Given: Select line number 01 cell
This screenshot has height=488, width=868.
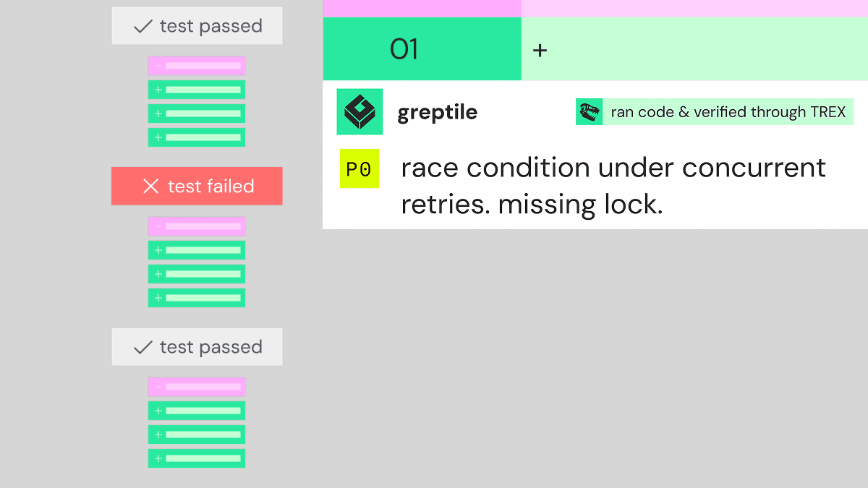Looking at the screenshot, I should tap(422, 49).
